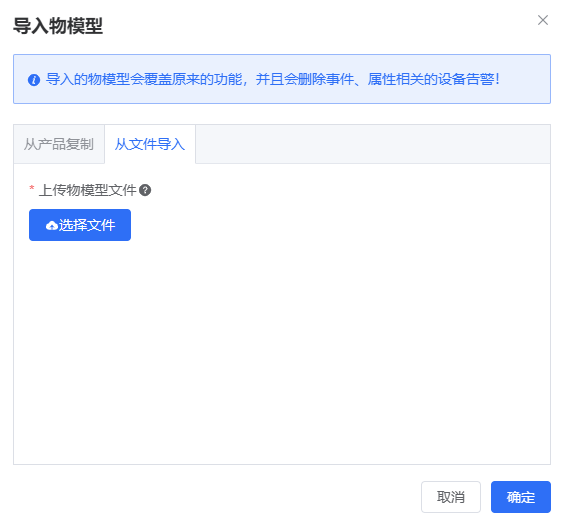Click the 导入物模型 dialog title
The height and width of the screenshot is (527, 564).
pyautogui.click(x=58, y=26)
